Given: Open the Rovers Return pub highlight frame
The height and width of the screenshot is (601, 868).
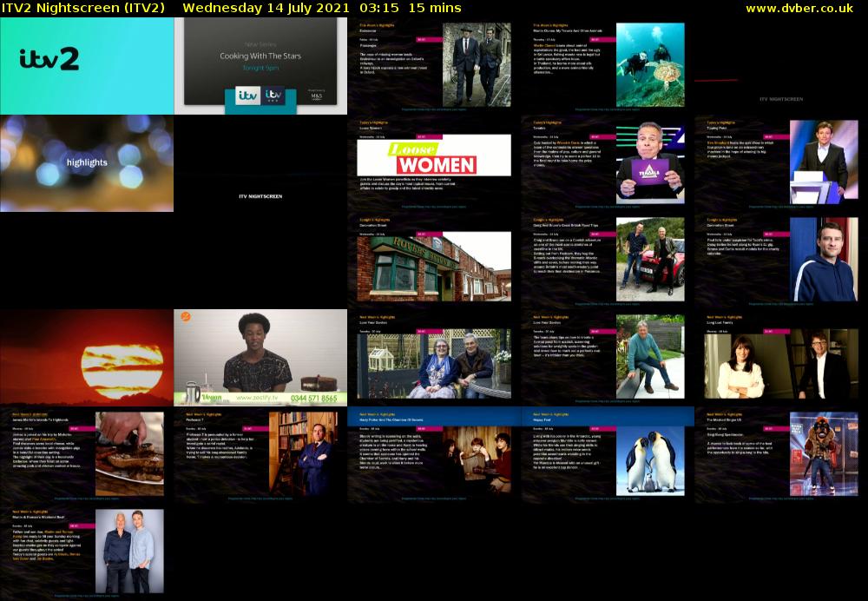Looking at the screenshot, I should tap(435, 261).
